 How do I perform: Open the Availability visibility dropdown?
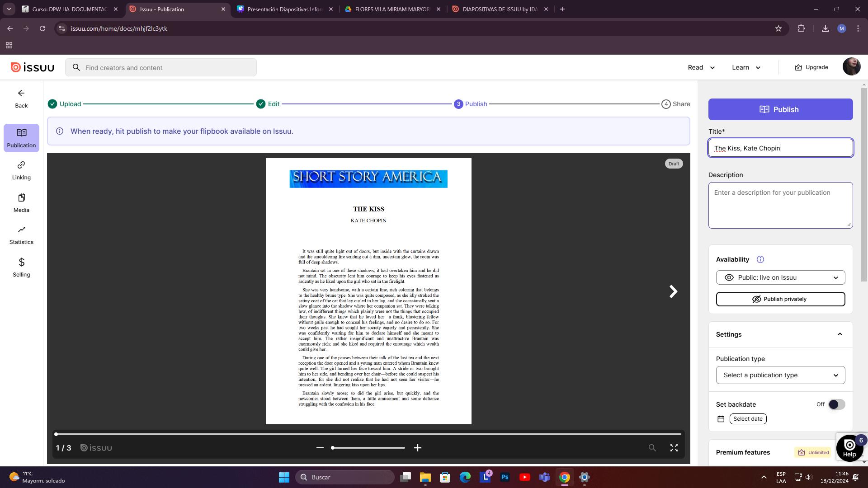pos(780,277)
